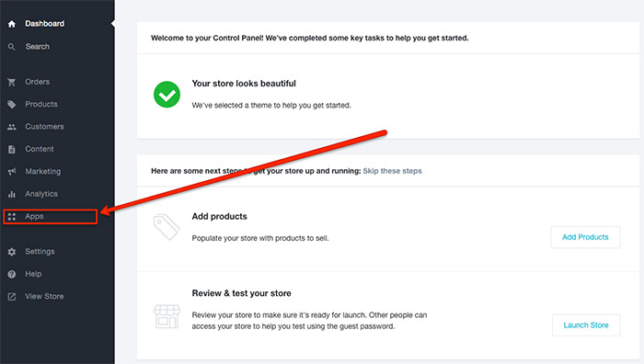644x364 pixels.
Task: Collapse sidebar using the Dashboard arrow notch
Action: coord(112,24)
